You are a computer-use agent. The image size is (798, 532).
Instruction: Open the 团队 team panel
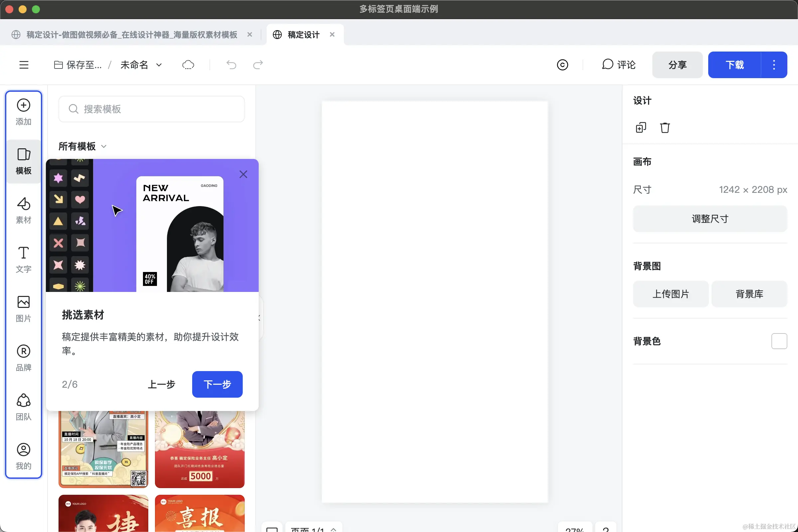23,407
